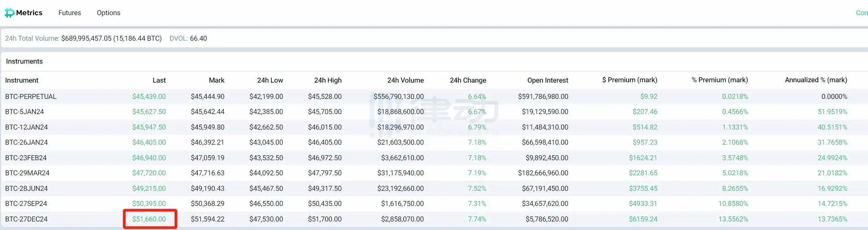Select the BTC-26JAN24 instrument

(x=26, y=142)
